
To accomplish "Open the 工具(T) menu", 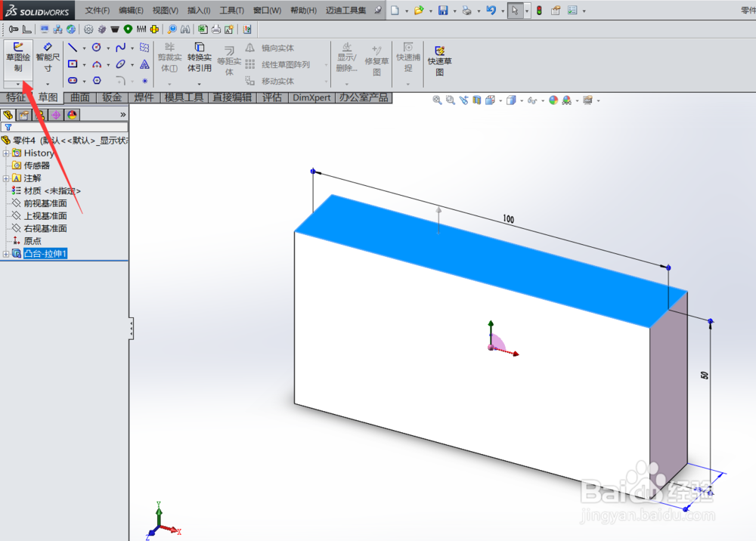I will click(x=232, y=10).
